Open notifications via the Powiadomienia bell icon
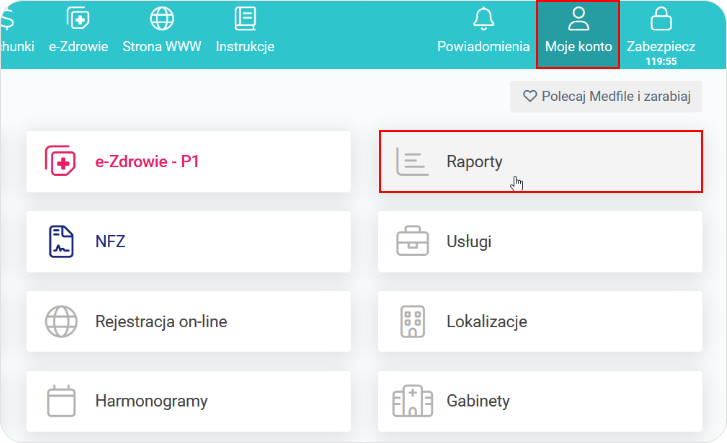This screenshot has width=727, height=443. pos(483,19)
